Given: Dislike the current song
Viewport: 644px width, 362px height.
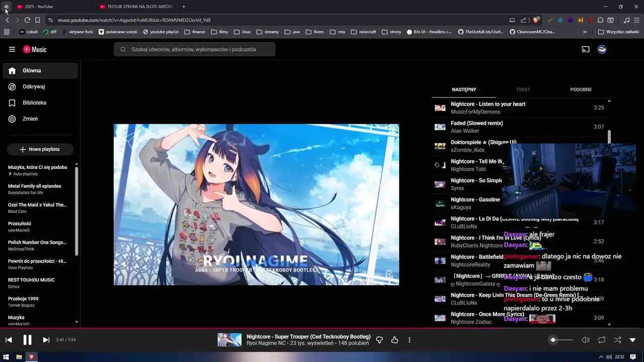Looking at the screenshot, I should point(379,340).
